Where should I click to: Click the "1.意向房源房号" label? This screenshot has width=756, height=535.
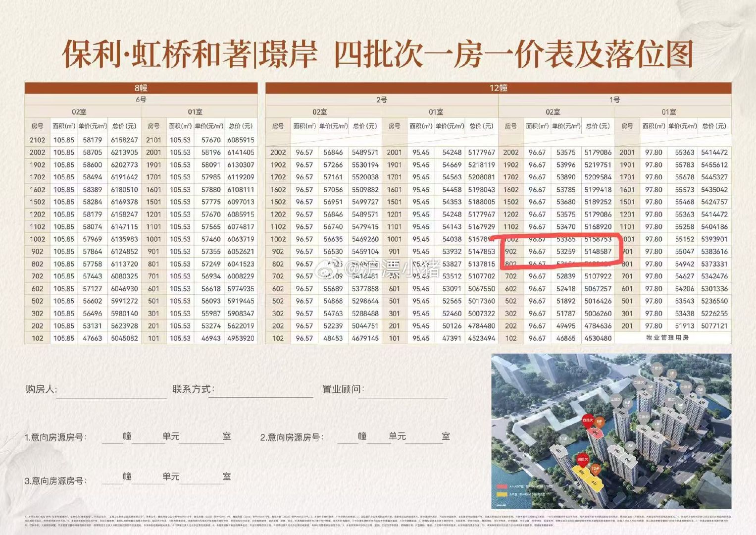click(55, 437)
